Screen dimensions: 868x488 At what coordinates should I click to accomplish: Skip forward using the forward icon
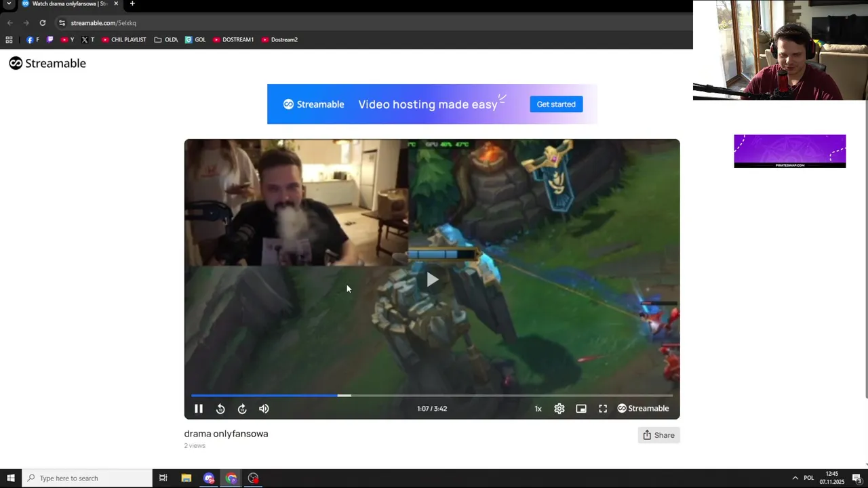tap(242, 409)
